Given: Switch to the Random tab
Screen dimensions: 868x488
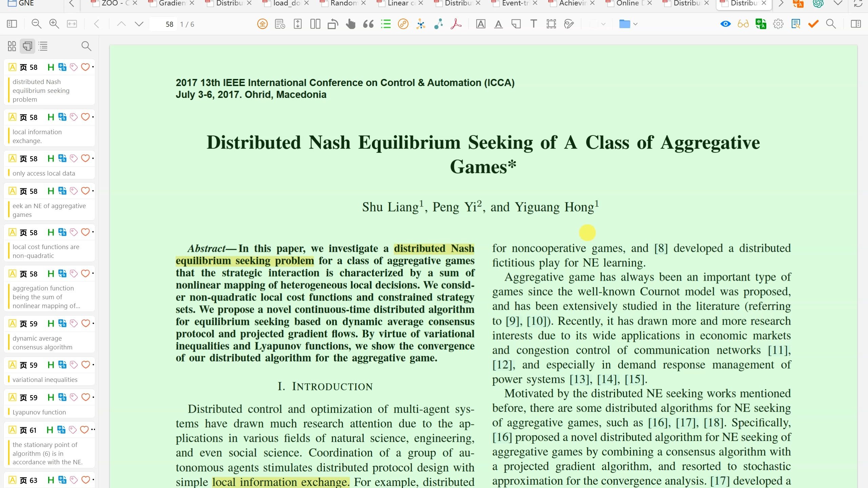Looking at the screenshot, I should coord(342,4).
